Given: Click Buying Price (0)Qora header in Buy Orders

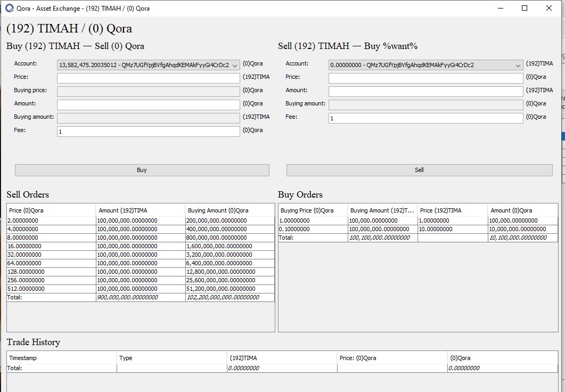Looking at the screenshot, I should (x=313, y=210).
